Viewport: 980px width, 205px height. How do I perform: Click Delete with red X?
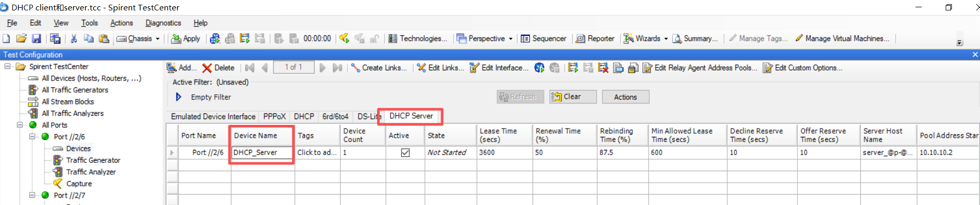click(218, 68)
